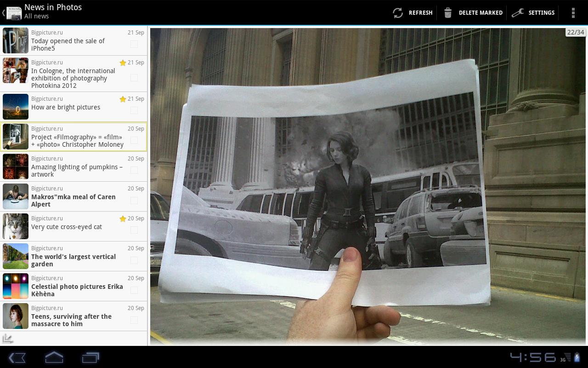Click the REFRESH button label
The width and height of the screenshot is (588, 368).
coord(421,13)
